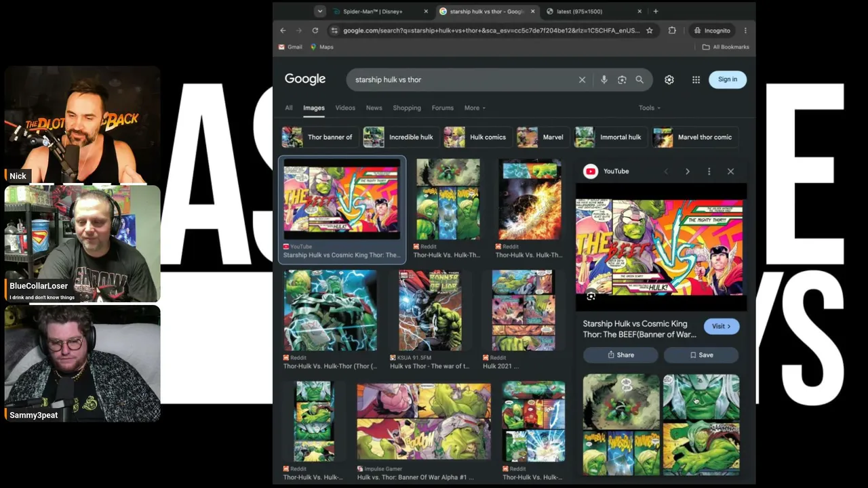Start a voice search with the microphone
This screenshot has width=868, height=488.
click(x=604, y=79)
